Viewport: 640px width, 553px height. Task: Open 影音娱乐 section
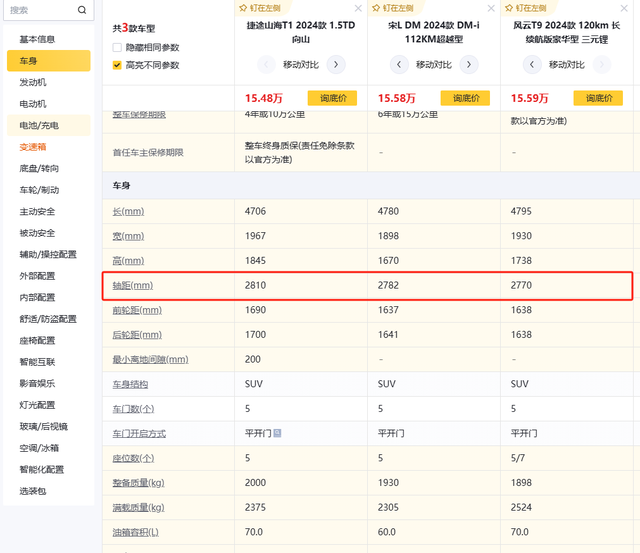[37, 383]
